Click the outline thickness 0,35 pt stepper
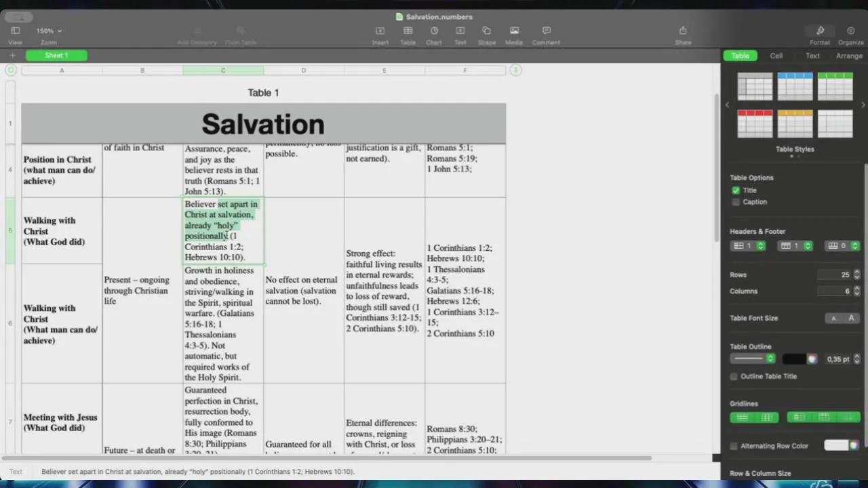 tap(856, 359)
